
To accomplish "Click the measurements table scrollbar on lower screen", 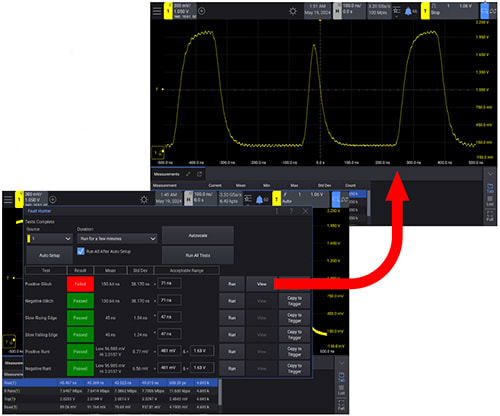I will (x=220, y=392).
